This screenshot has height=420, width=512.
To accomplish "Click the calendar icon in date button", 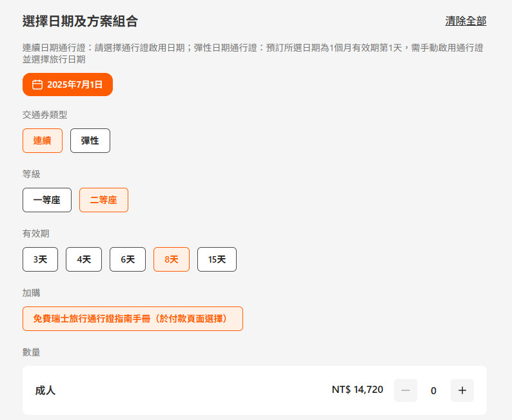I will click(x=37, y=85).
